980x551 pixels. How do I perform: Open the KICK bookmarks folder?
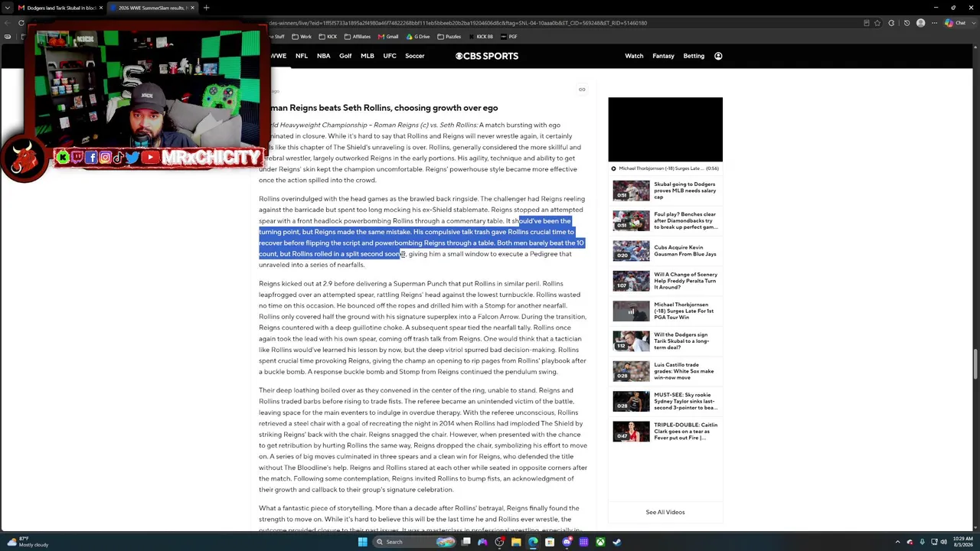(x=328, y=37)
